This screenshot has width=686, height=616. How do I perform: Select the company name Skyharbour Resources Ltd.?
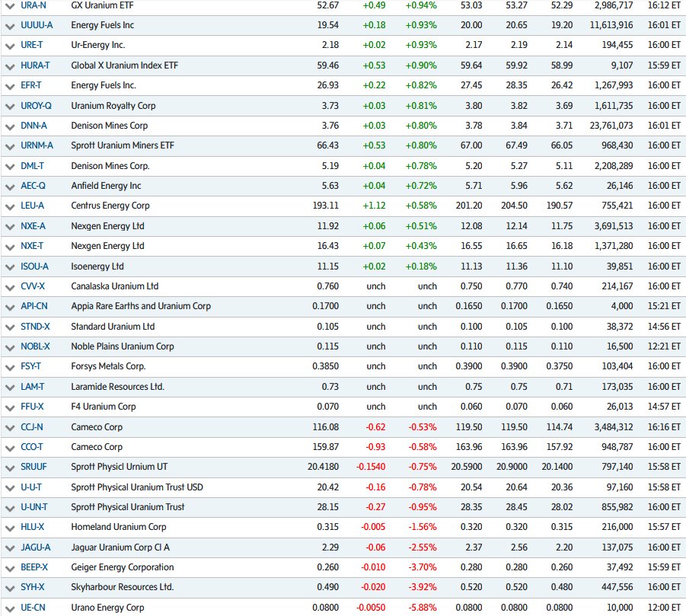click(x=123, y=587)
